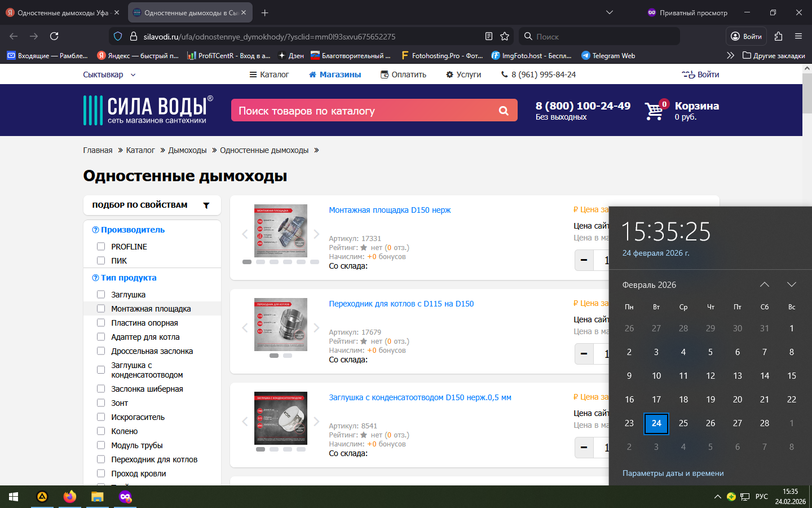Open File Explorer from the taskbar

point(98,497)
